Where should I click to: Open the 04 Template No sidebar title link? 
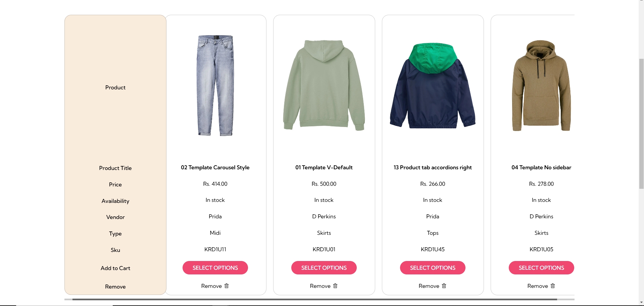[541, 167]
